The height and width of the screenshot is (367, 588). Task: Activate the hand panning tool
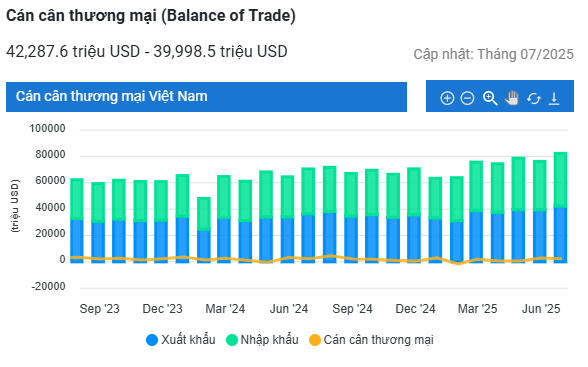click(x=512, y=98)
